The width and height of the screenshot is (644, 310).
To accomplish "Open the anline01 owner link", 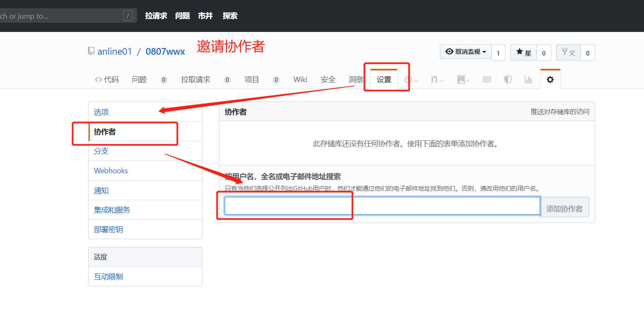I will click(x=115, y=51).
